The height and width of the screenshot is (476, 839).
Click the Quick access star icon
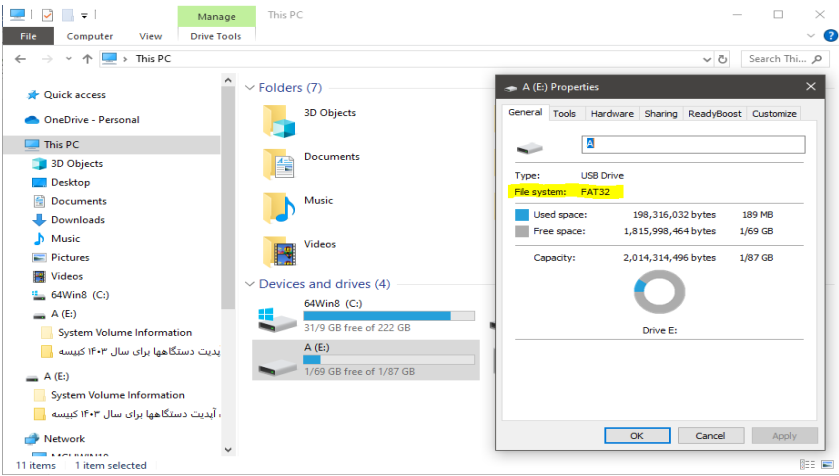pyautogui.click(x=33, y=95)
